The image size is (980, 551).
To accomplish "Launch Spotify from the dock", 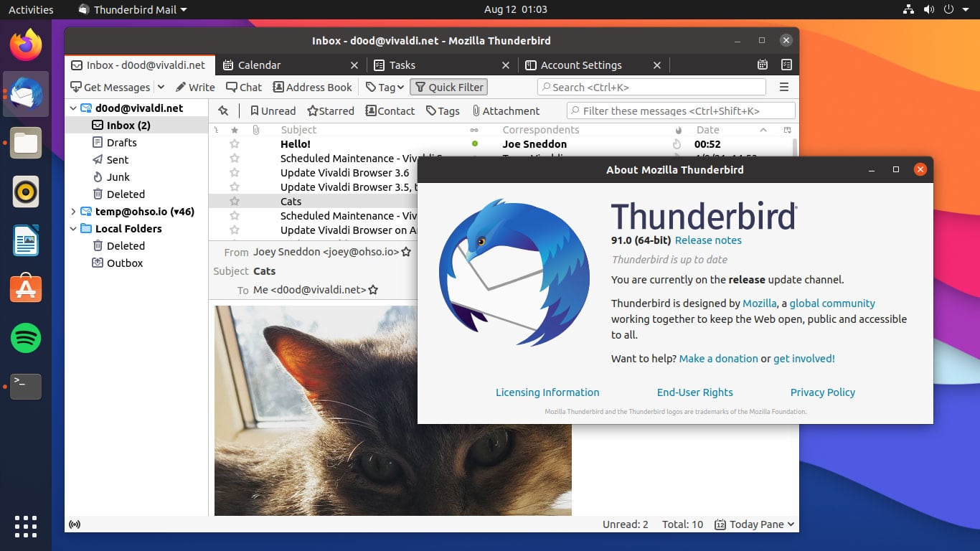I will (x=26, y=338).
